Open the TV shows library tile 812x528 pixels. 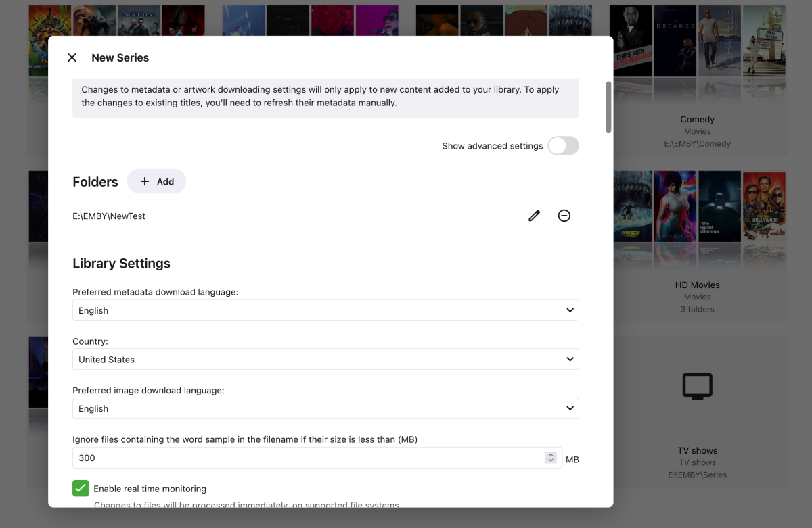tap(697, 406)
